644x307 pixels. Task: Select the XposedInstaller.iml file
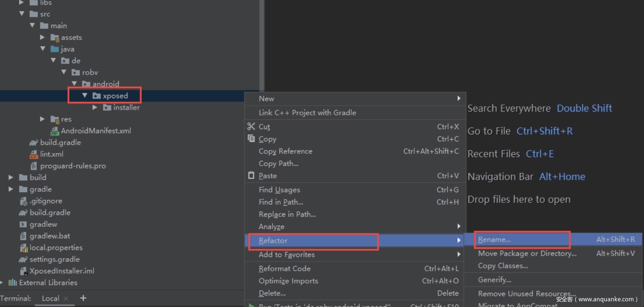point(62,271)
